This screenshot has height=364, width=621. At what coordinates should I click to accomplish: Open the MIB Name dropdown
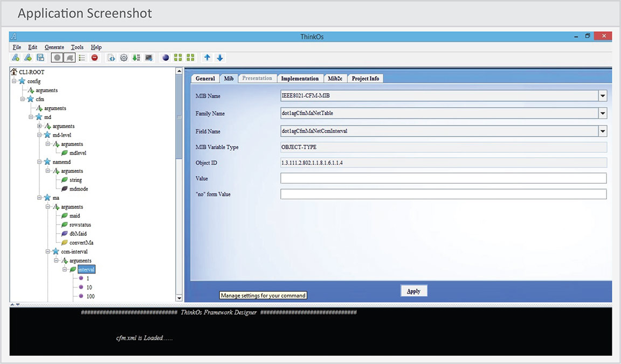pyautogui.click(x=602, y=96)
